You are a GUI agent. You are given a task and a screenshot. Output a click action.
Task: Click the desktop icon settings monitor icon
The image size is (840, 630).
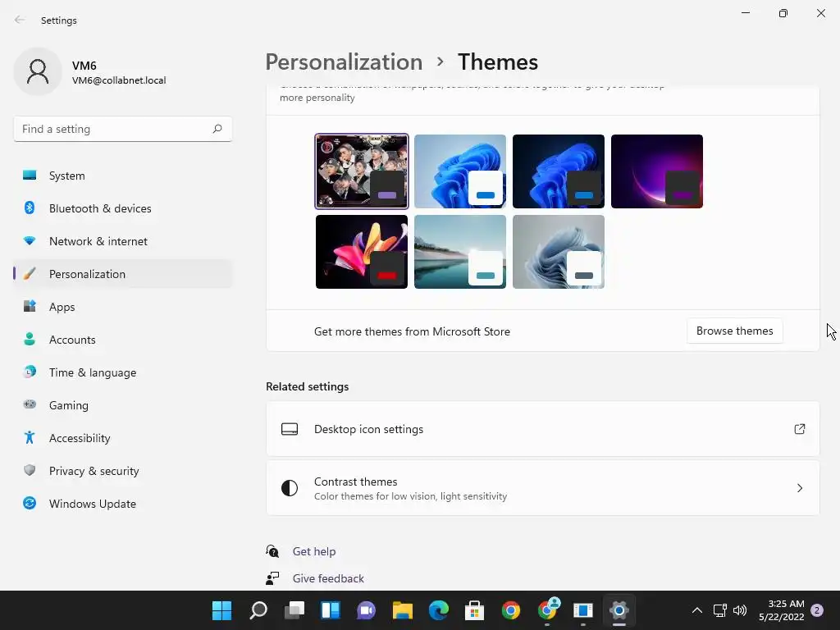[x=290, y=429]
